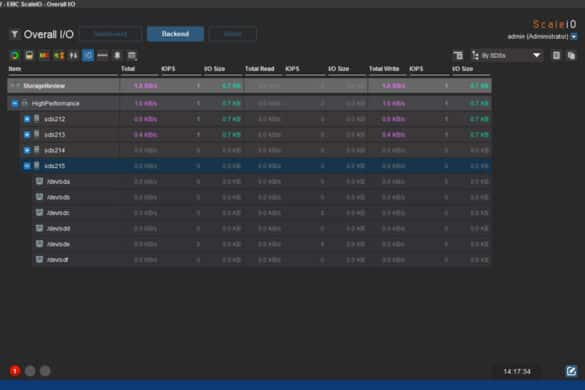
Task: Select the /dev/sdc device row
Action: (x=250, y=213)
